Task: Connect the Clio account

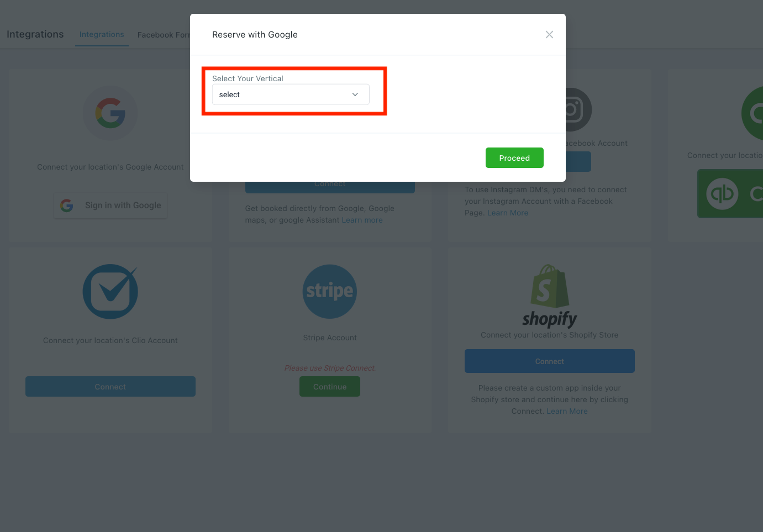Action: tap(110, 387)
